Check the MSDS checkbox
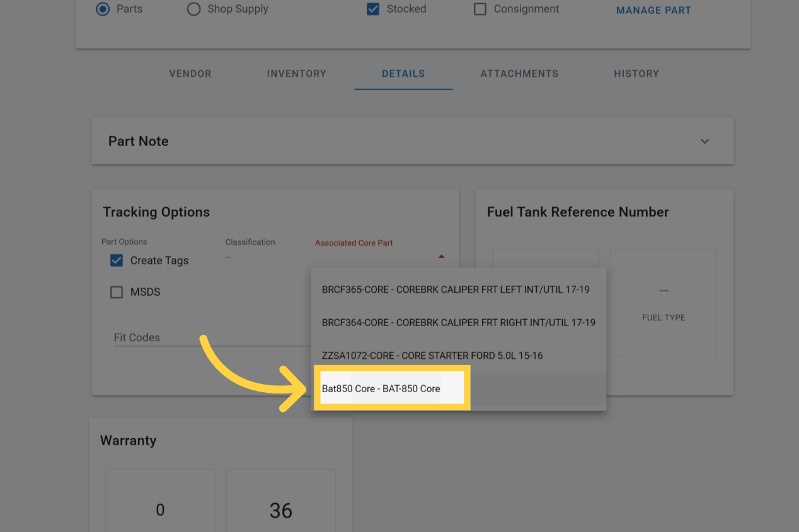Image resolution: width=799 pixels, height=532 pixels. coord(117,292)
